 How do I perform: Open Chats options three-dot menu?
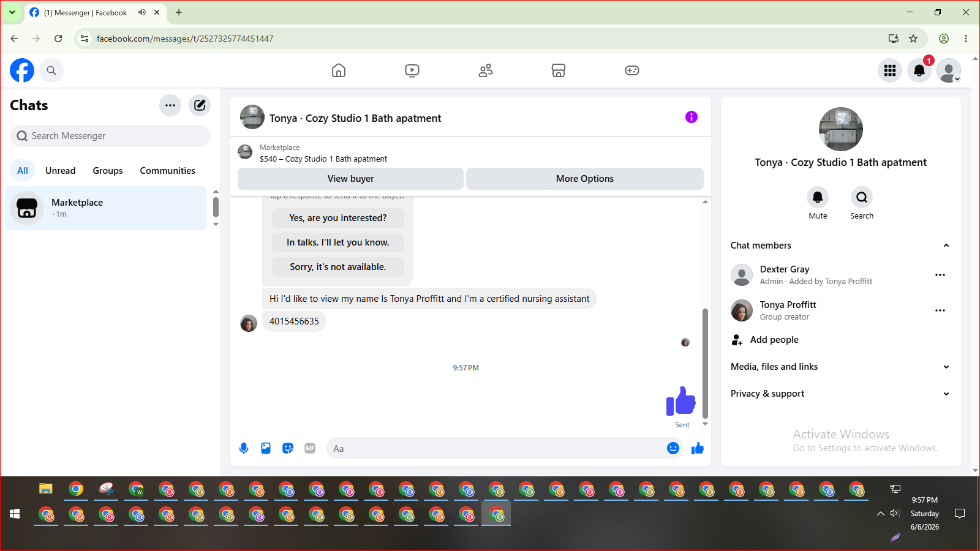[x=170, y=105]
